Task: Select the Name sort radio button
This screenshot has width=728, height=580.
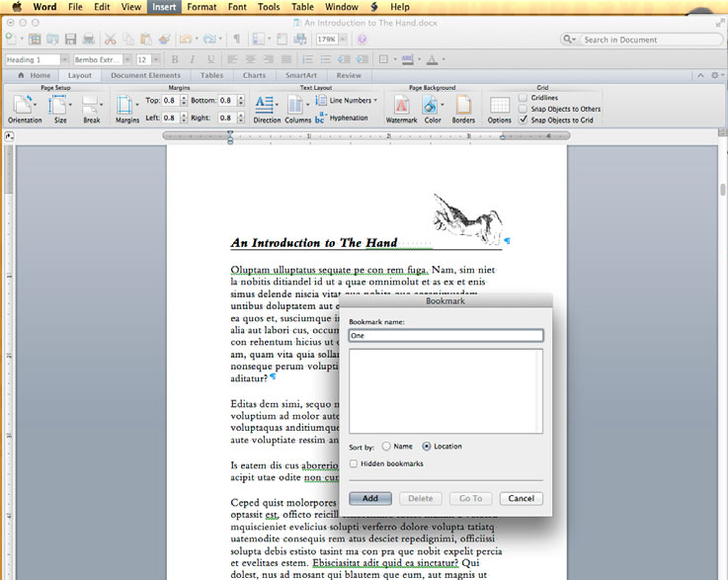Action: tap(386, 447)
